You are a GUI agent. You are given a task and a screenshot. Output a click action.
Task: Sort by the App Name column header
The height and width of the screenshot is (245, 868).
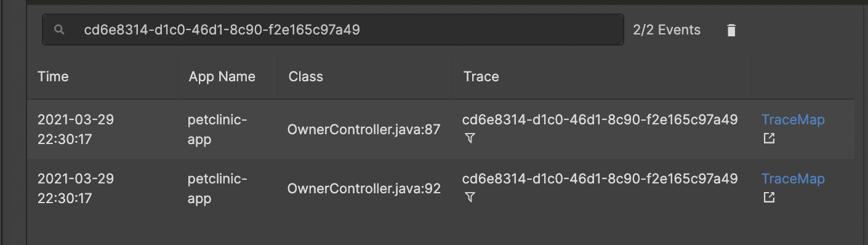pos(222,76)
